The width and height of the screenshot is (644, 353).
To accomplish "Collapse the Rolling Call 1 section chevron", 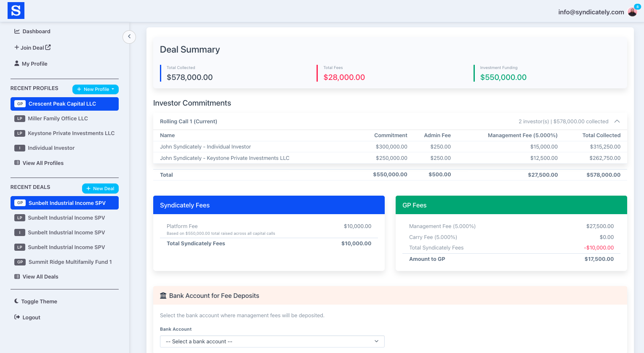I will pyautogui.click(x=617, y=121).
